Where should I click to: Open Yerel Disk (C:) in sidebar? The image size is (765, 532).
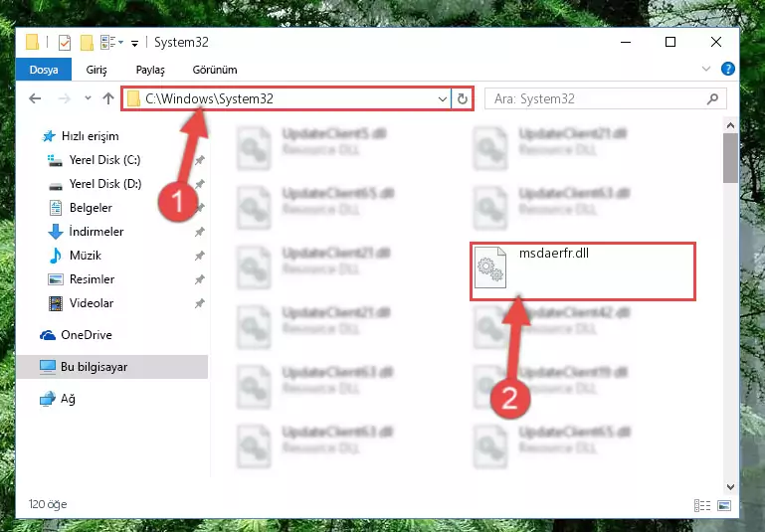(x=104, y=160)
